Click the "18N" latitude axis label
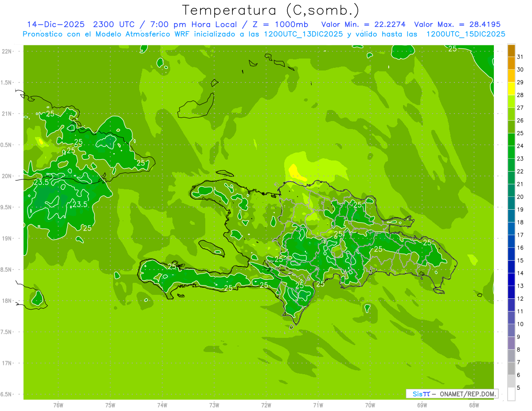This screenshot has width=532, height=411. (8, 301)
